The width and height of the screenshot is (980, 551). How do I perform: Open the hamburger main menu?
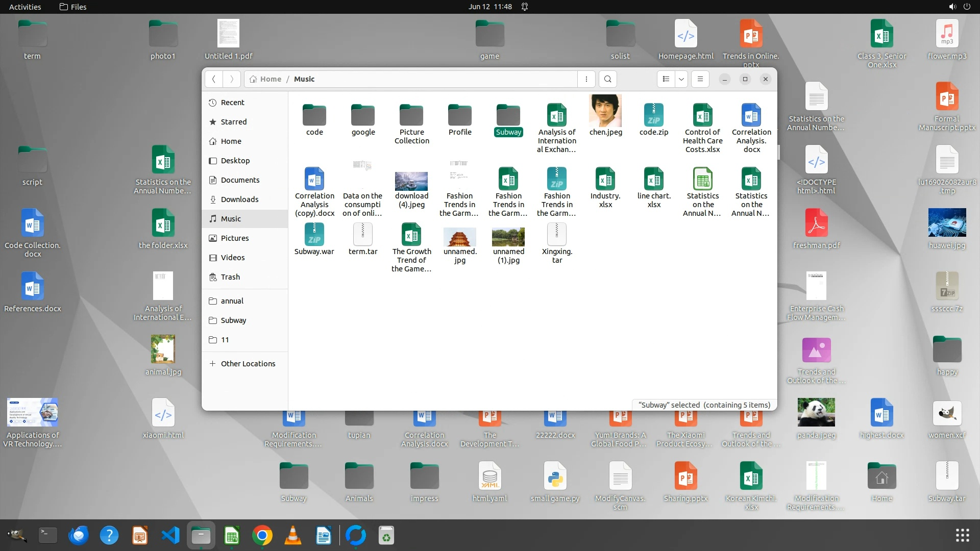point(700,79)
